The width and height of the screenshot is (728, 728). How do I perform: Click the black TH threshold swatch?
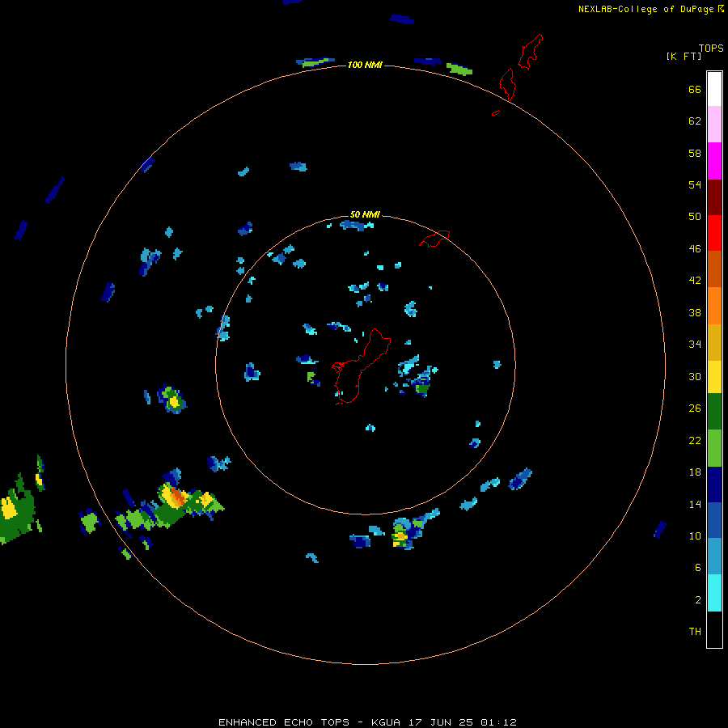click(x=714, y=629)
